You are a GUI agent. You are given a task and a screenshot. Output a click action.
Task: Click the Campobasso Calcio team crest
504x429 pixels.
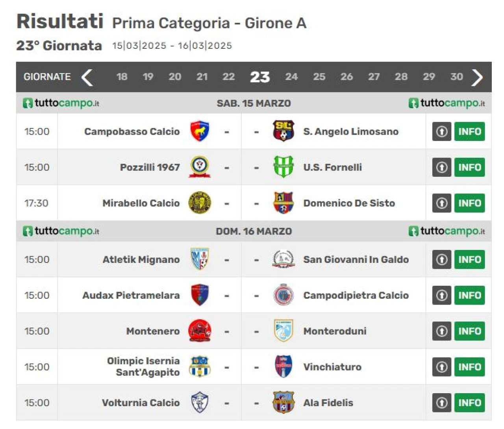pos(200,131)
